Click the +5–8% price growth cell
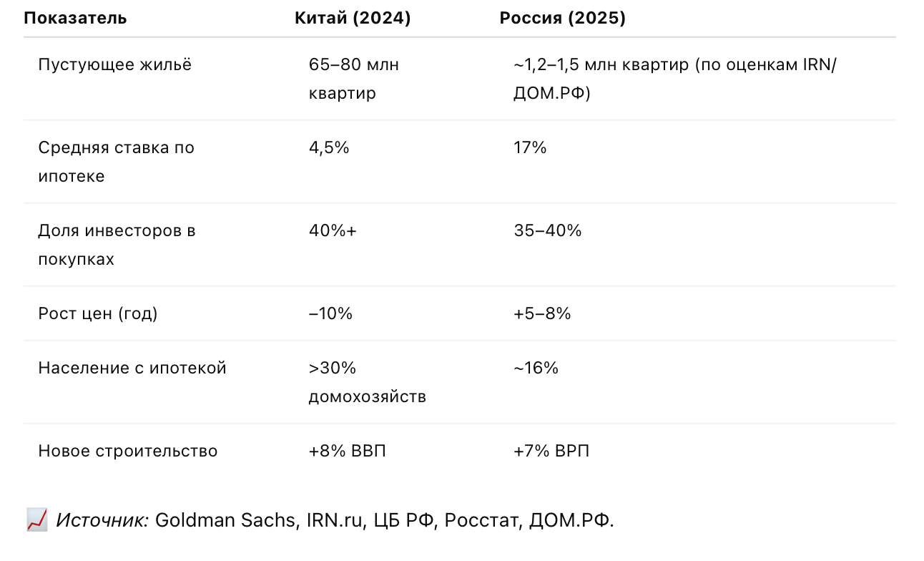This screenshot has width=924, height=561. click(x=541, y=314)
